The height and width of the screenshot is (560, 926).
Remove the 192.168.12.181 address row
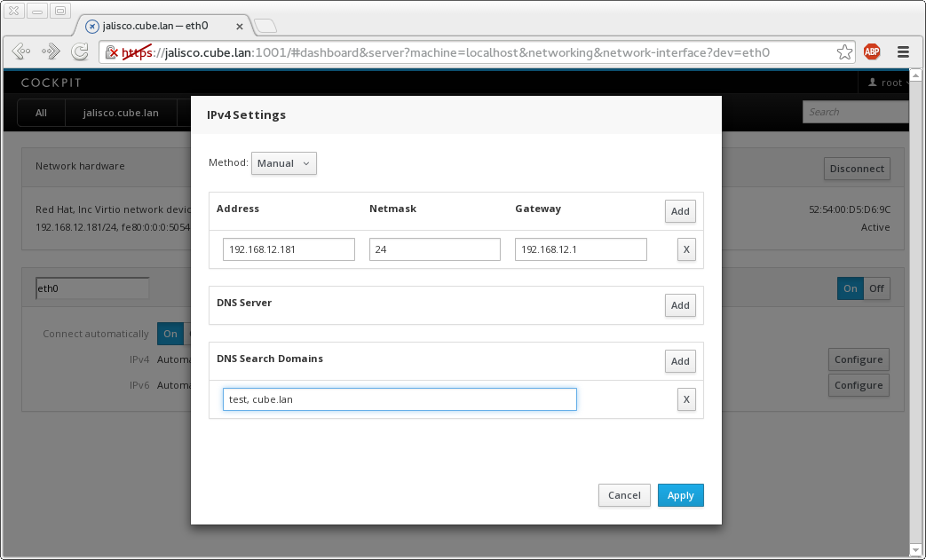[x=685, y=249]
